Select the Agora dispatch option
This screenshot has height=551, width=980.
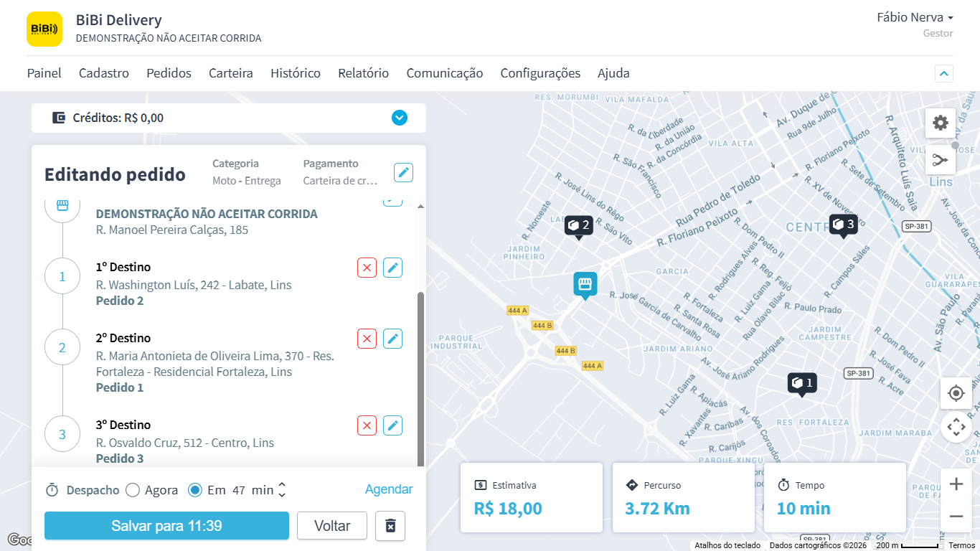[x=133, y=490]
